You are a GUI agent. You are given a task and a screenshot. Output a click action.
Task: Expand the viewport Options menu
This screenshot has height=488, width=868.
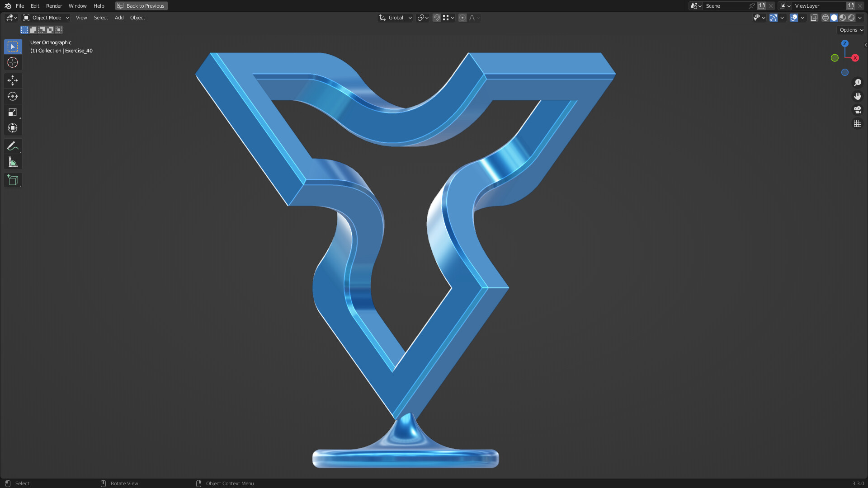point(850,30)
